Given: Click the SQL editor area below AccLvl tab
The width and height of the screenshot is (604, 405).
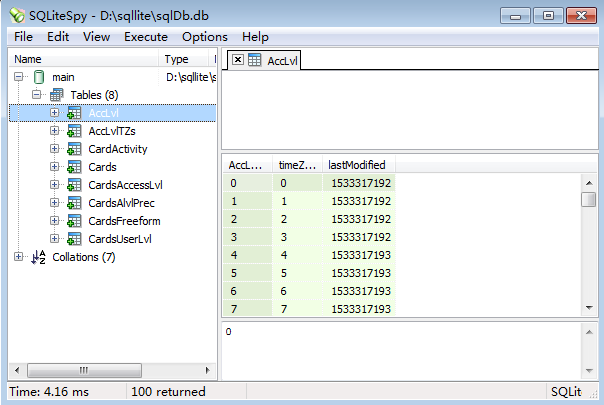Looking at the screenshot, I should 410,109.
